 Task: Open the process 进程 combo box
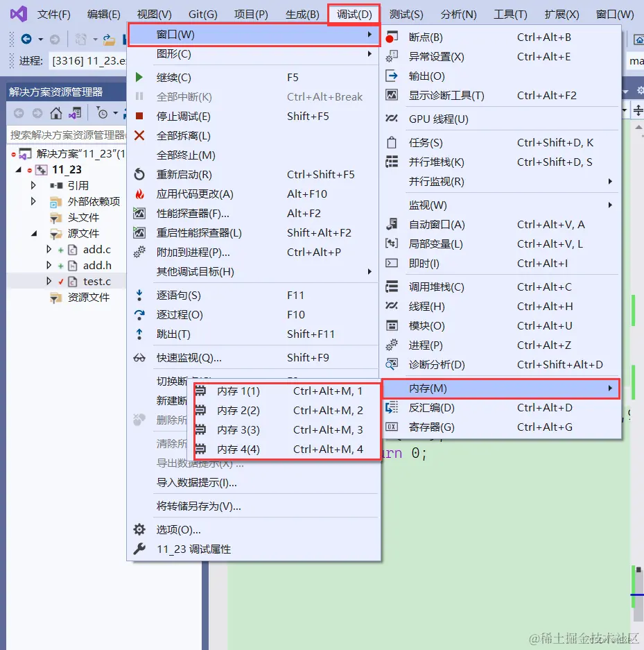coord(87,61)
